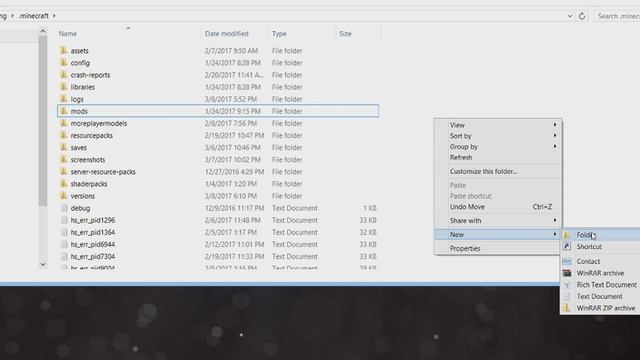Select the shaderpacks folder name
The width and height of the screenshot is (640, 360).
(89, 184)
